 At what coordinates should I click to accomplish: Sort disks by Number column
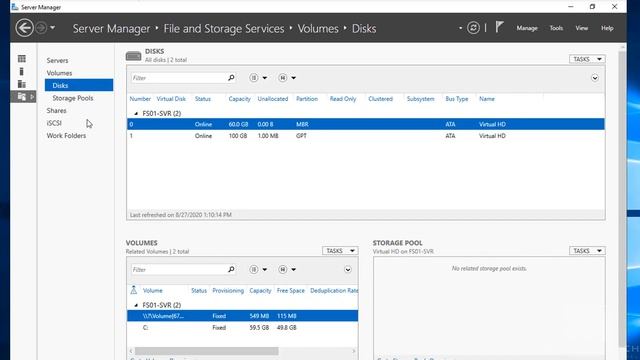tap(140, 99)
